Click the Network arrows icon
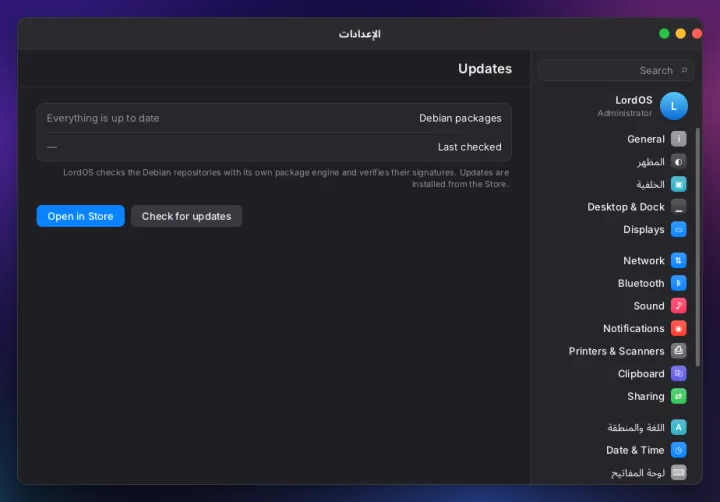The width and height of the screenshot is (720, 502). [x=678, y=260]
